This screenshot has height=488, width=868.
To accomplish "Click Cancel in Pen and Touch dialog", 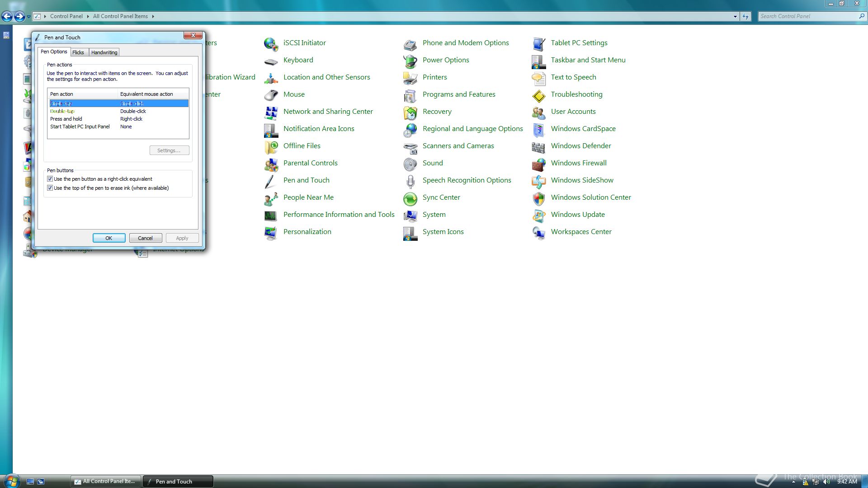I will [146, 238].
